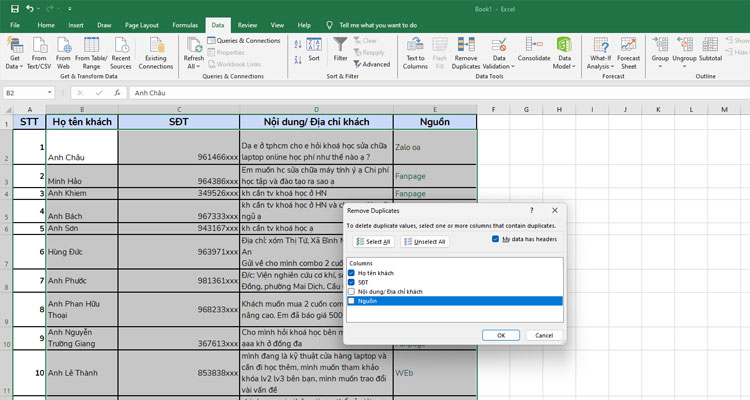The image size is (750, 400).
Task: Click the insert function fx button
Action: [x=117, y=93]
